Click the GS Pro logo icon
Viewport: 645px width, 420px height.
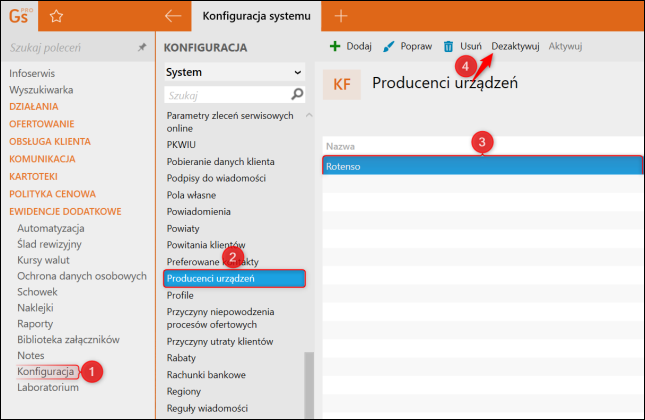(x=20, y=15)
